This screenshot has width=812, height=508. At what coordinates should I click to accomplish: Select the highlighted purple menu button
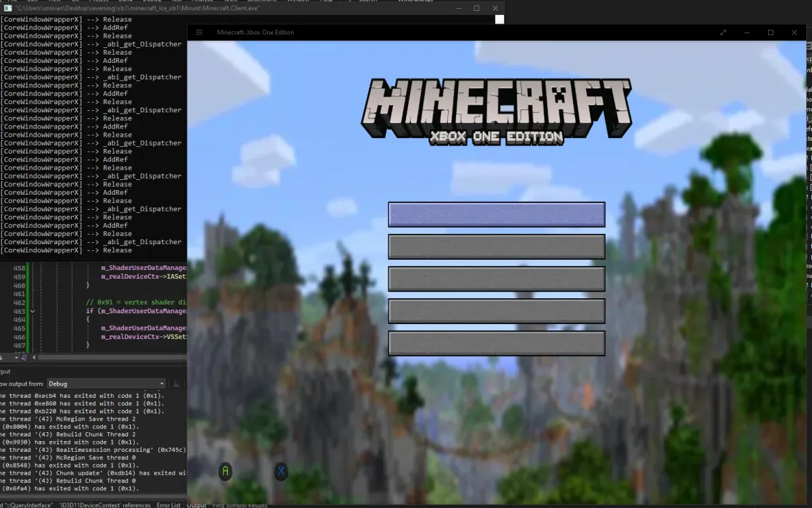497,214
